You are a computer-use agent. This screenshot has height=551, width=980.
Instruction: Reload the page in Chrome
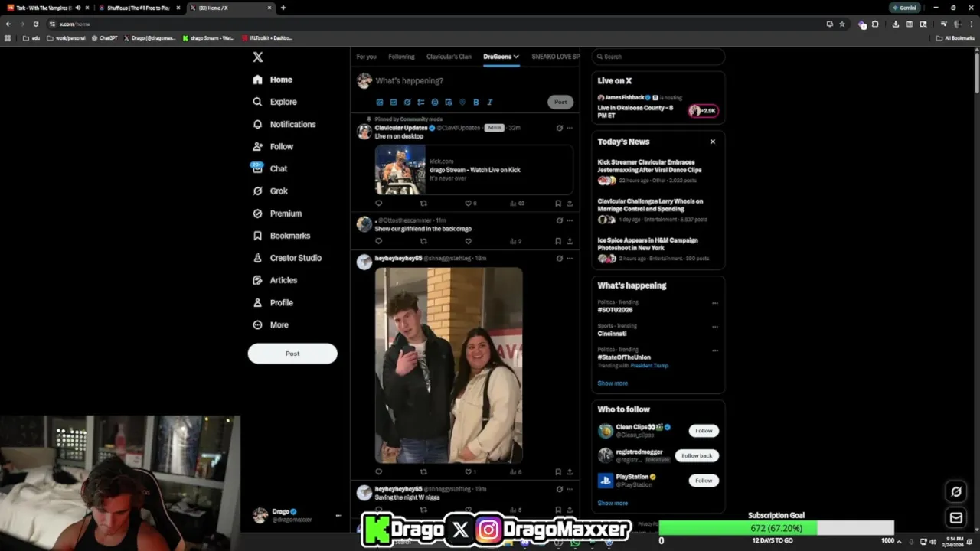(x=35, y=24)
